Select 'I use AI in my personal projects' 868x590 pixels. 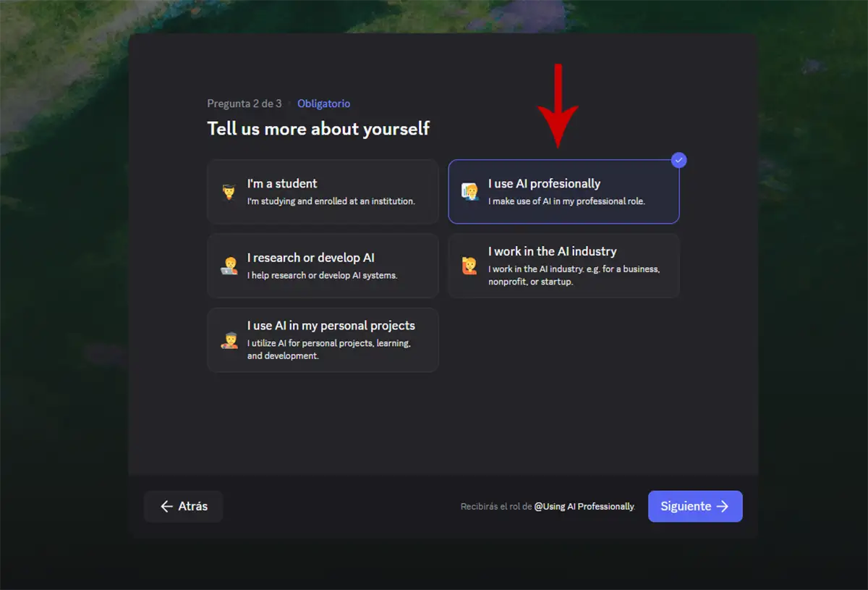(x=323, y=340)
